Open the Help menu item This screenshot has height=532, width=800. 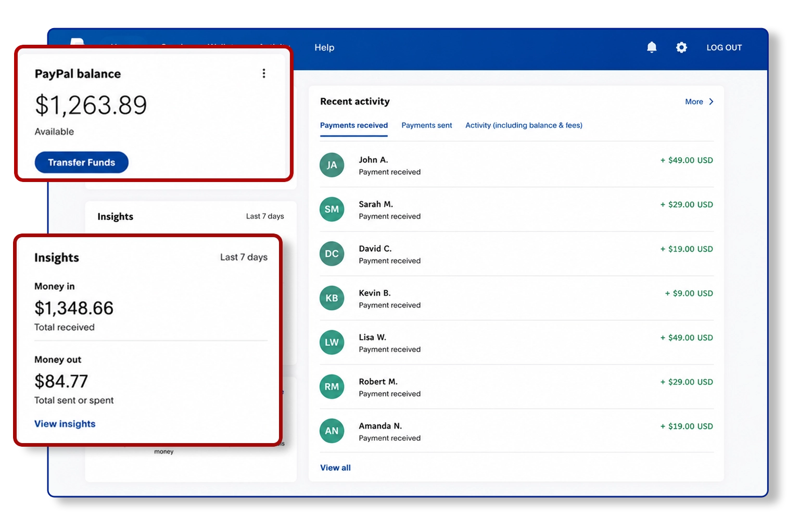point(324,47)
